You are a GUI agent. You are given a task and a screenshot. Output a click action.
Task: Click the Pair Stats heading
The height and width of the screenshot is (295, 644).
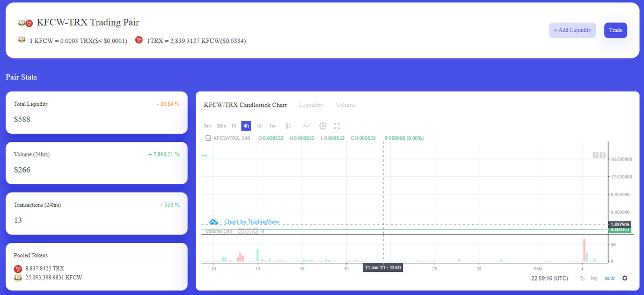(21, 77)
